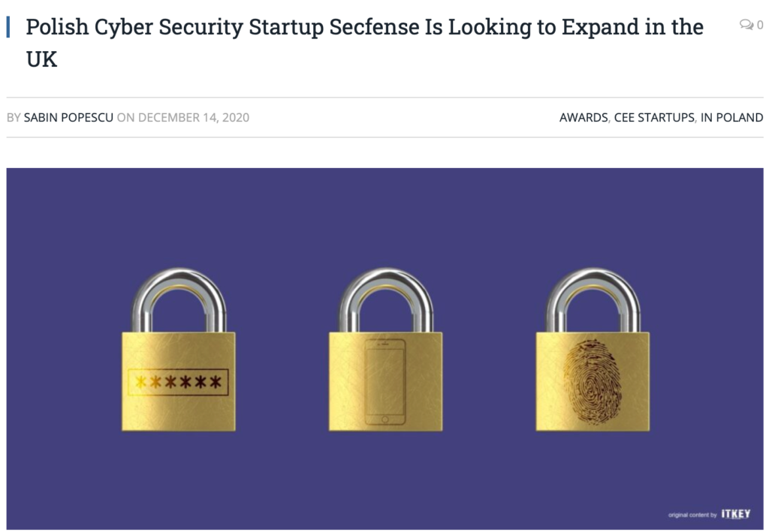
Task: Click the silver shackle of the right padlock
Action: [x=593, y=299]
